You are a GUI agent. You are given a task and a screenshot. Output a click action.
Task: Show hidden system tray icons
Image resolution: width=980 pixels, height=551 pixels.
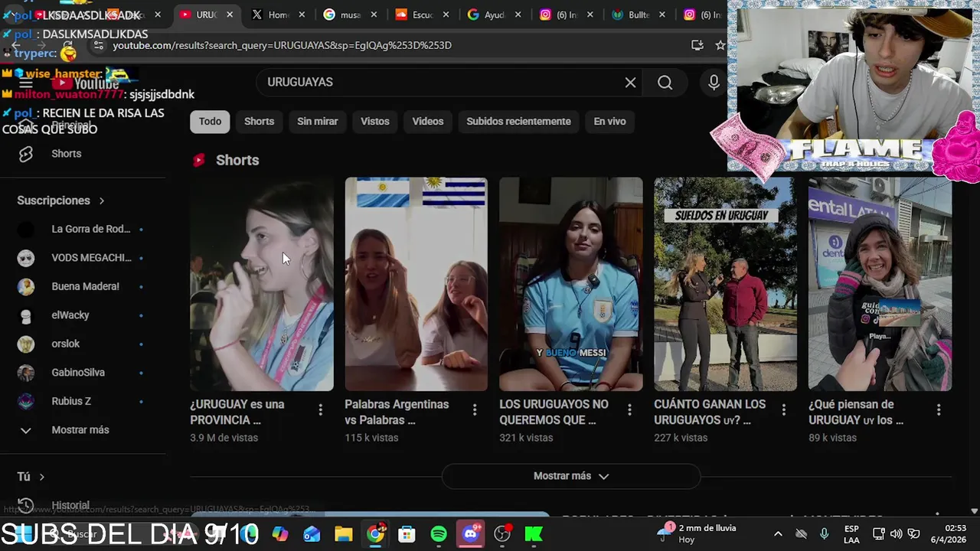pyautogui.click(x=778, y=534)
